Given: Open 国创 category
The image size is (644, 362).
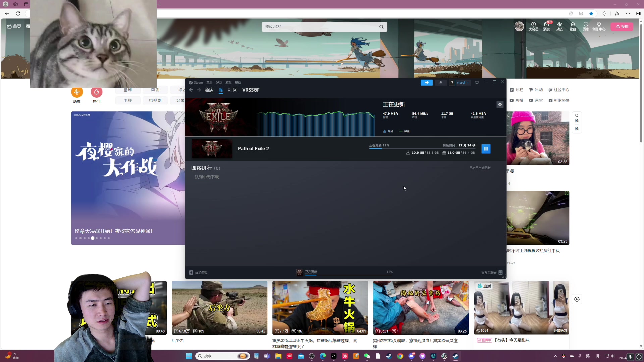Looking at the screenshot, I should [155, 90].
